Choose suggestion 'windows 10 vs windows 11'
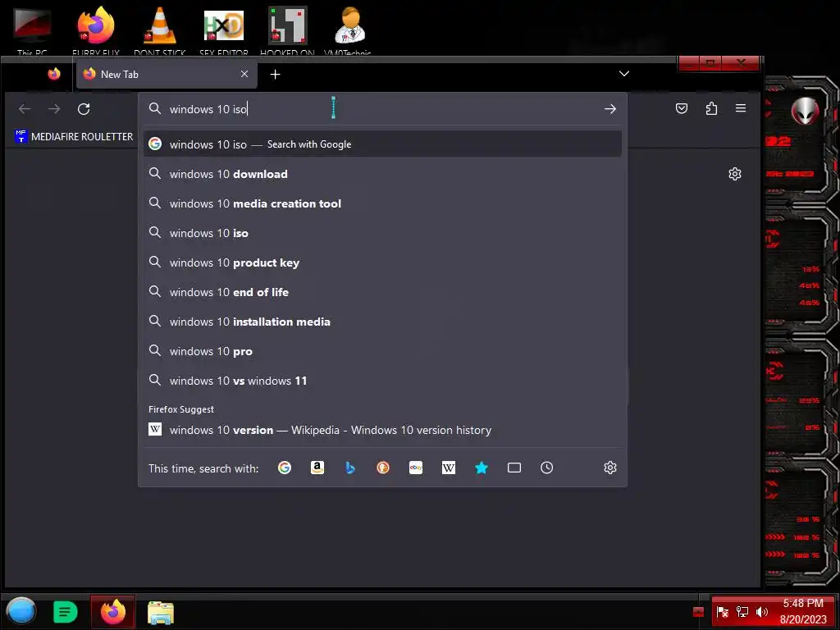840x630 pixels. tap(382, 381)
